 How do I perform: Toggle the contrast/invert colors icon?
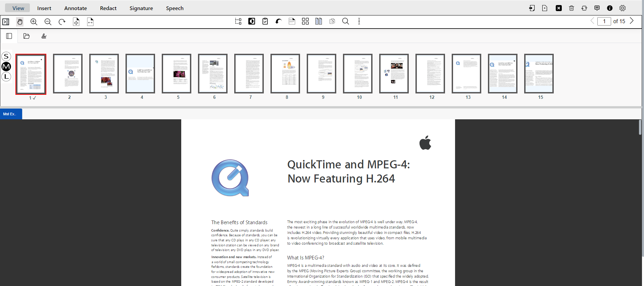coord(252,22)
